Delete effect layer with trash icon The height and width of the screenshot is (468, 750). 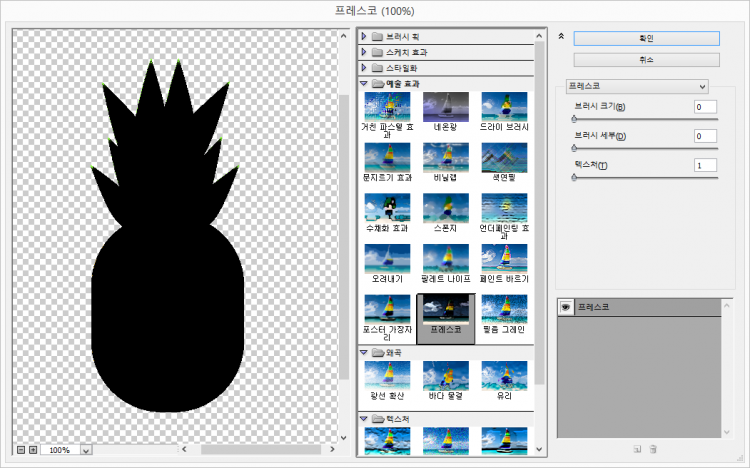[653, 449]
